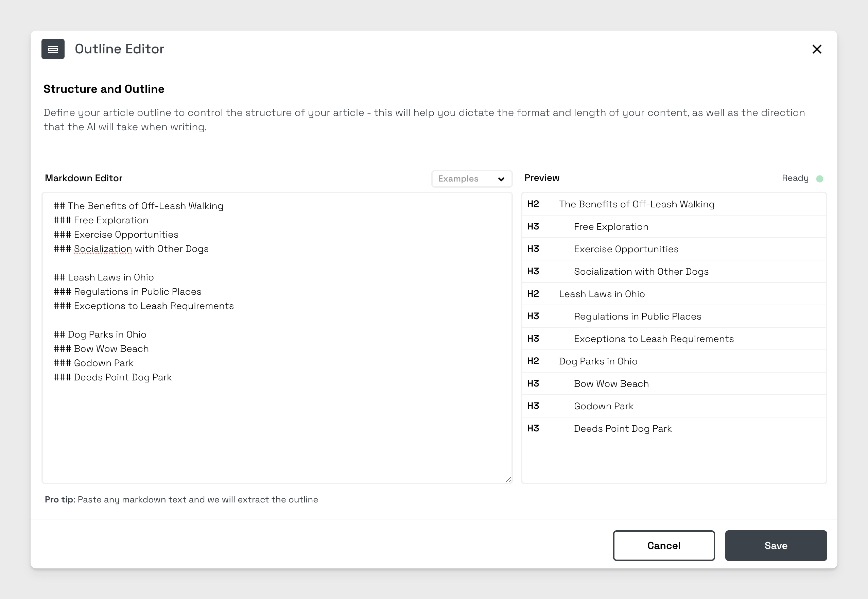The height and width of the screenshot is (599, 868).
Task: Place cursor on '## Dog Parks in Ohio' line
Action: click(107, 335)
